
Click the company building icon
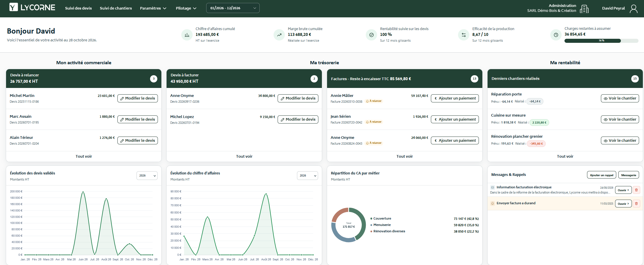click(x=584, y=9)
